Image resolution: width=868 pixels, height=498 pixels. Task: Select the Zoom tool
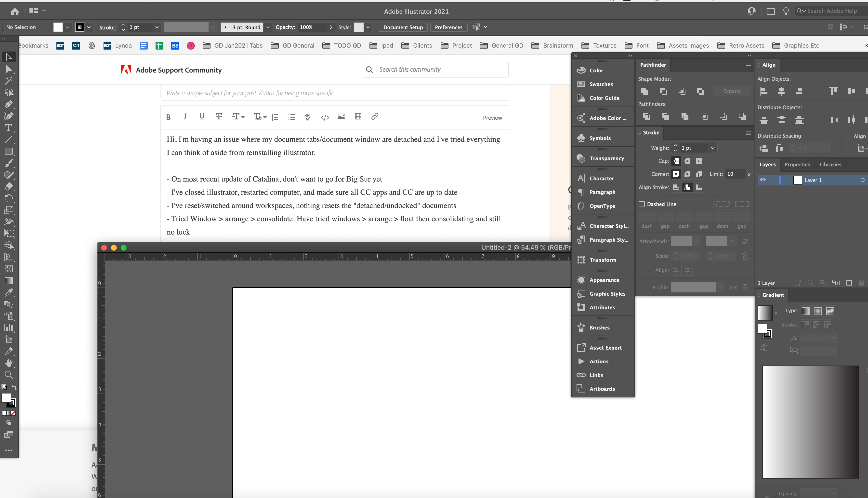click(9, 375)
